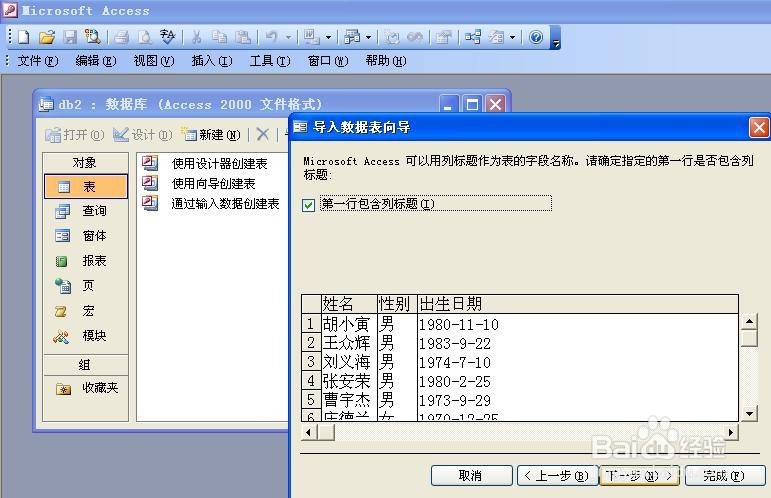Open the 文件(F) menu

click(x=38, y=61)
